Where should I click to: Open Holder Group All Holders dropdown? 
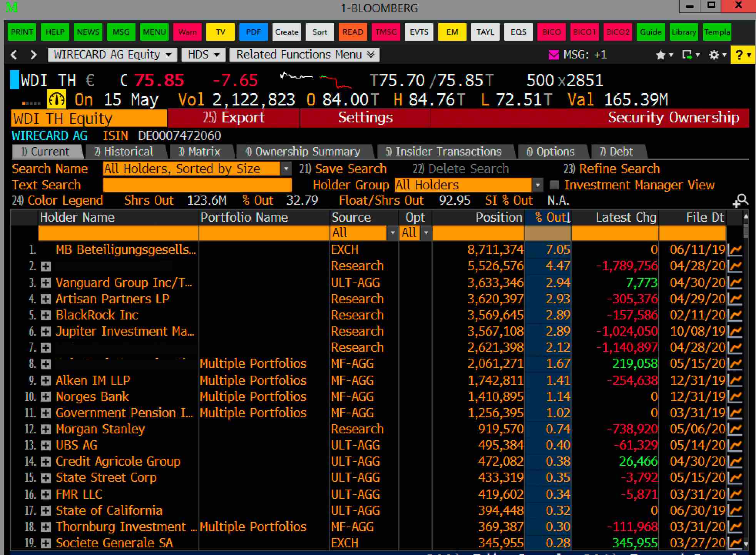point(538,185)
